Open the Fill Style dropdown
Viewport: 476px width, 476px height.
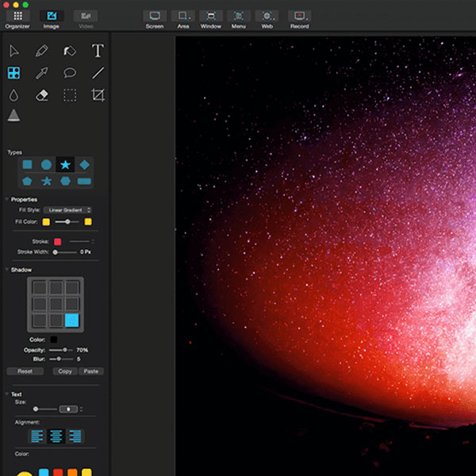67,210
